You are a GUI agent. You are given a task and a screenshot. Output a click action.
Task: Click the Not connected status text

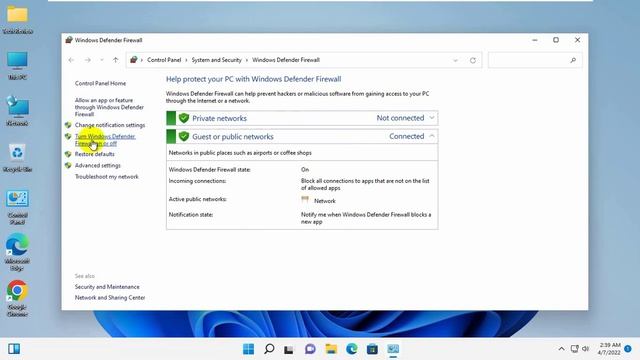pos(400,118)
